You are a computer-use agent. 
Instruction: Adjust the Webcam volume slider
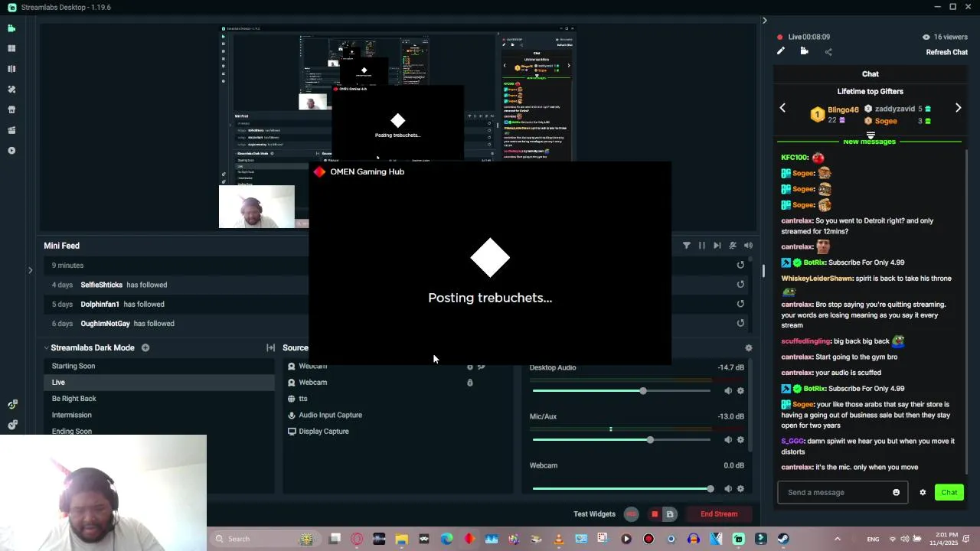622,489
